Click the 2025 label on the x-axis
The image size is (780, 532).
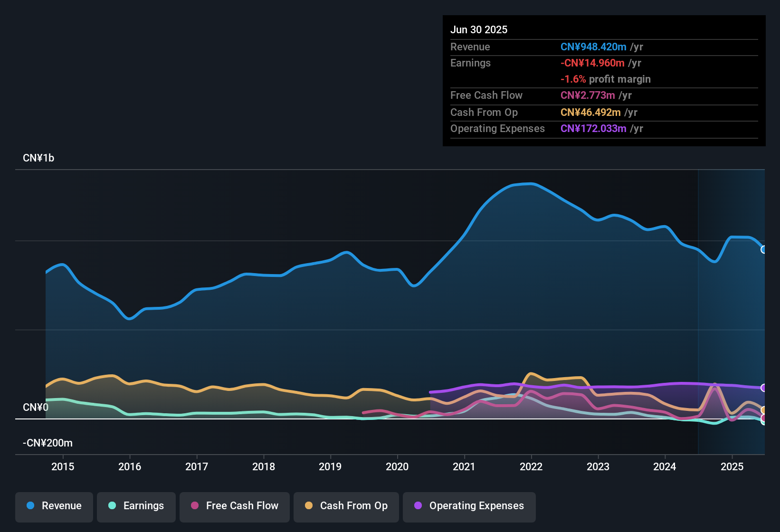coord(732,466)
